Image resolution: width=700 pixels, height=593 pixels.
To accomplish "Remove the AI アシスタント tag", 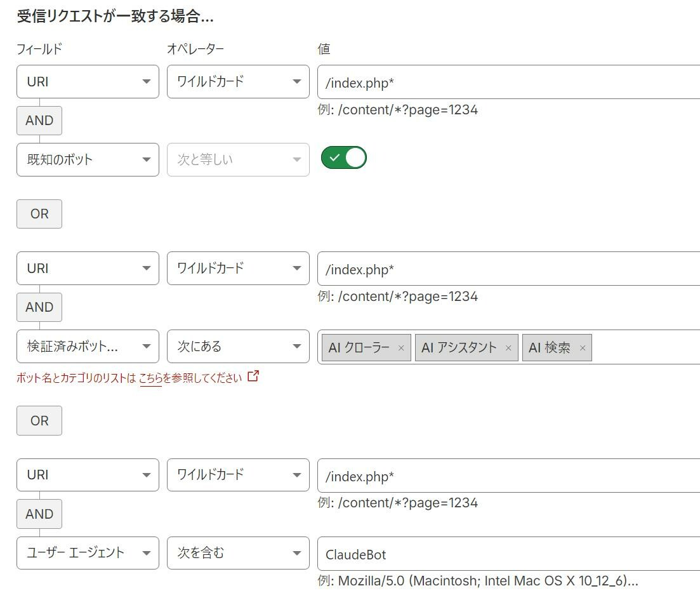I will point(508,348).
